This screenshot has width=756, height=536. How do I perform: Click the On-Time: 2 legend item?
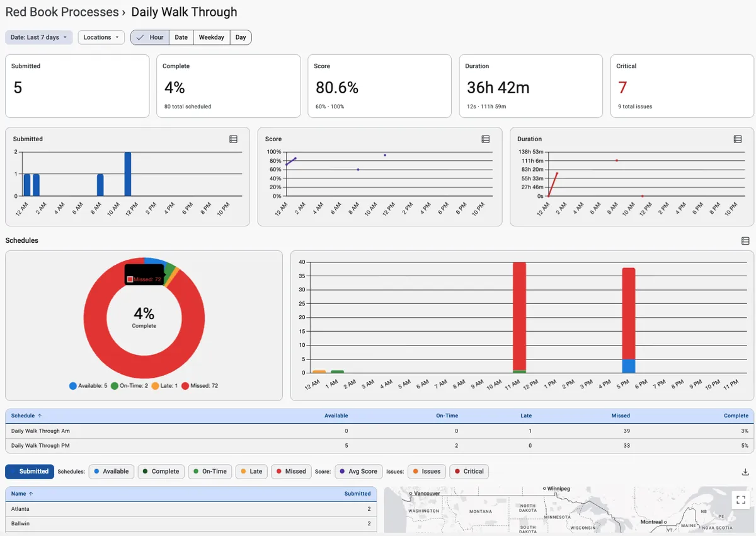tap(129, 385)
